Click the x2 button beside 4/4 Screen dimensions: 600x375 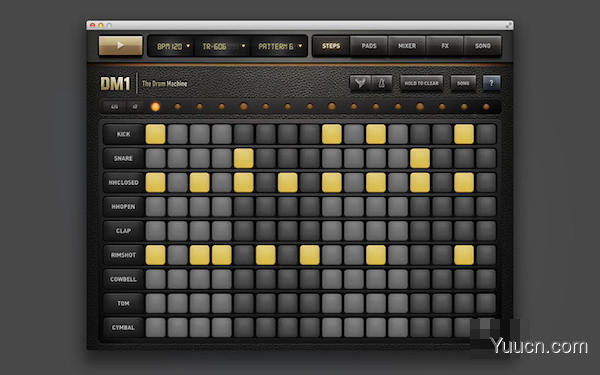[x=135, y=107]
